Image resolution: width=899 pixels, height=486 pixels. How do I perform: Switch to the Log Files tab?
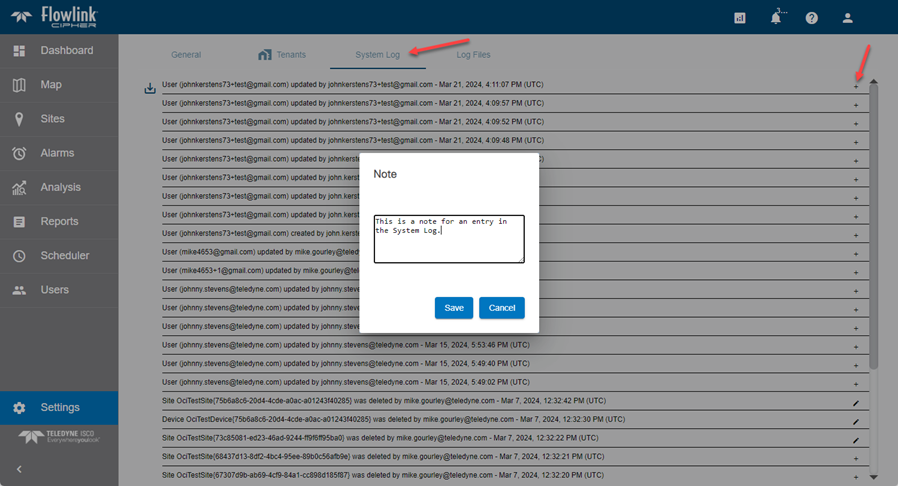pos(473,55)
